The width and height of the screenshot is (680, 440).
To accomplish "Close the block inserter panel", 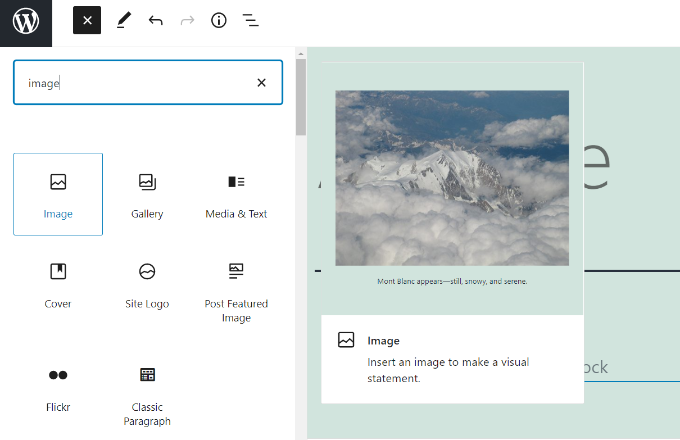I will click(x=87, y=21).
